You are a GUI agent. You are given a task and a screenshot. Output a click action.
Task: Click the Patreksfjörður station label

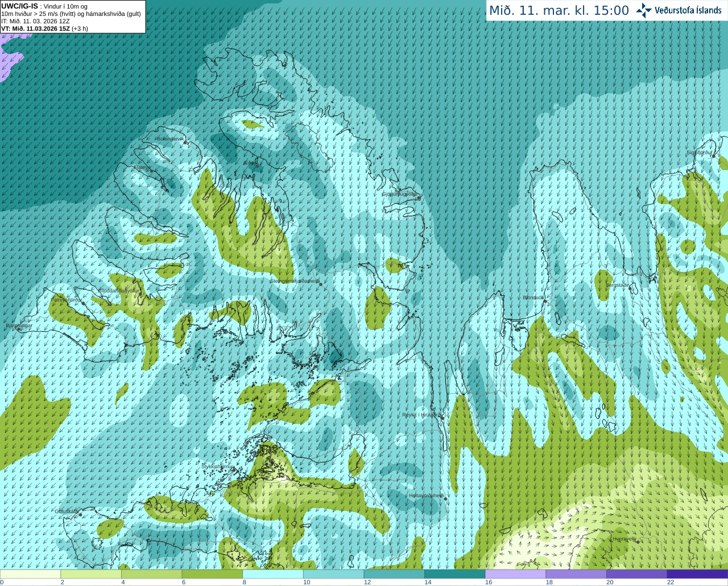coord(67,299)
